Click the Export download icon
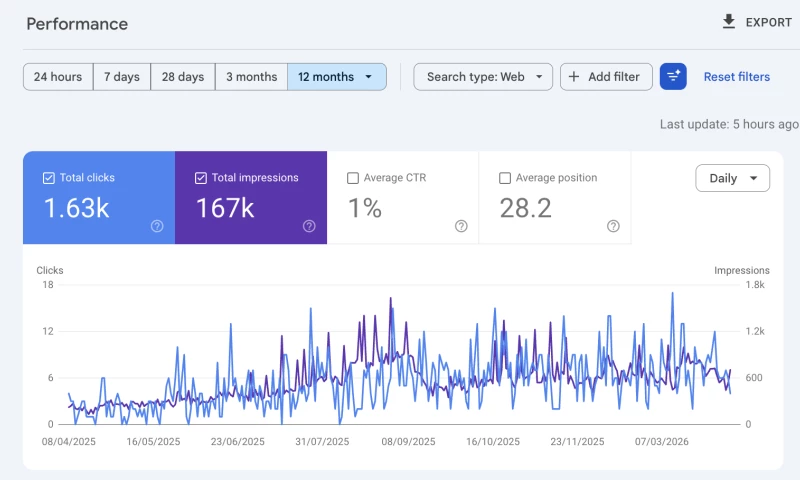 (x=729, y=22)
